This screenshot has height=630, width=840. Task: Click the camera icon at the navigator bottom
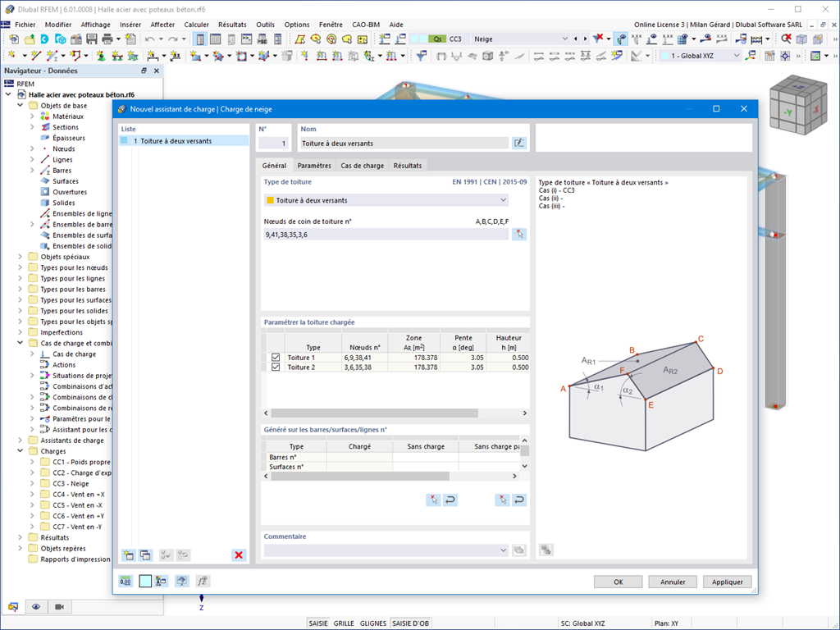pos(59,607)
